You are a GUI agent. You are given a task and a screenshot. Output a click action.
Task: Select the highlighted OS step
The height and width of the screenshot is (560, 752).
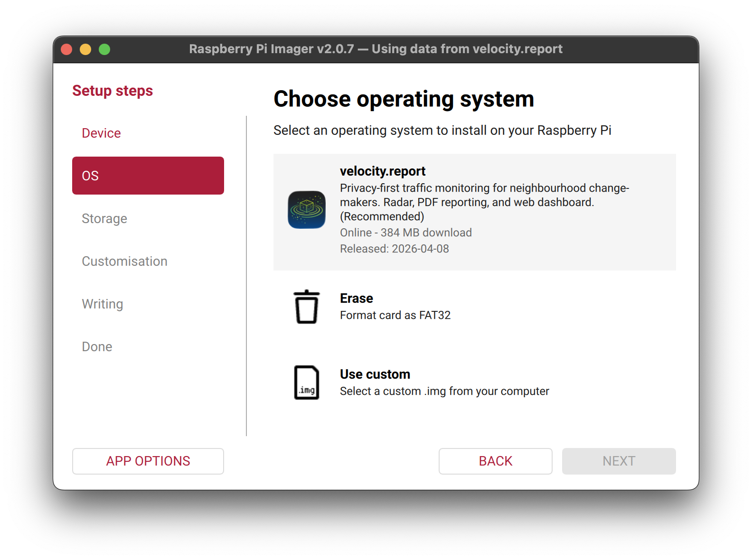pyautogui.click(x=148, y=176)
